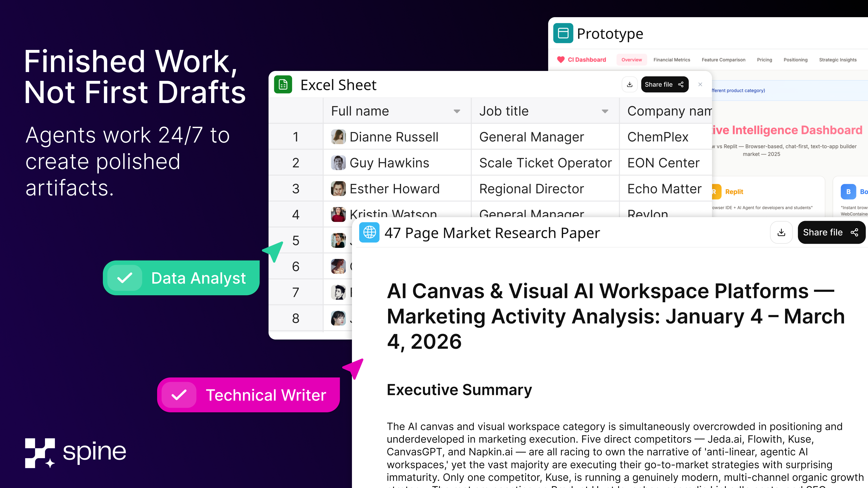Toggle the Data Analyst checkmark box
Viewport: 868px width, 488px height.
coord(125,278)
